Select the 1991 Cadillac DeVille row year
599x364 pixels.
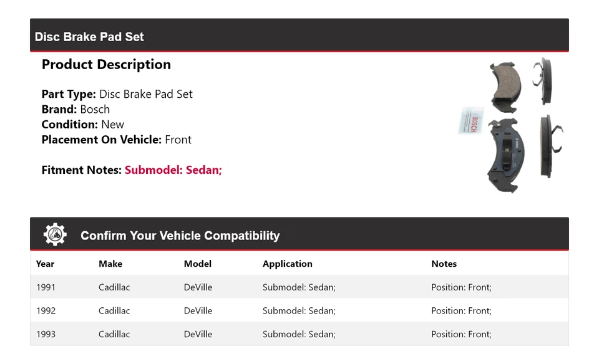46,287
